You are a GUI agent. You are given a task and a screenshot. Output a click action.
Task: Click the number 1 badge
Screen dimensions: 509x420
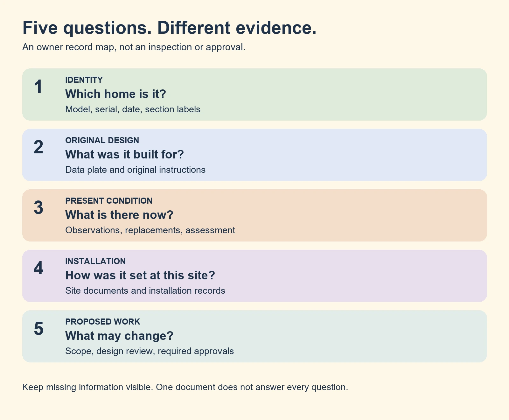(x=38, y=87)
